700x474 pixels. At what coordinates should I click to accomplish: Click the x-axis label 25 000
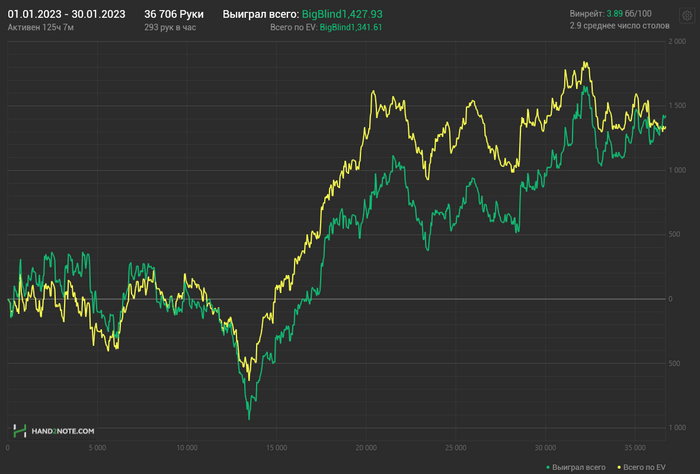click(456, 448)
